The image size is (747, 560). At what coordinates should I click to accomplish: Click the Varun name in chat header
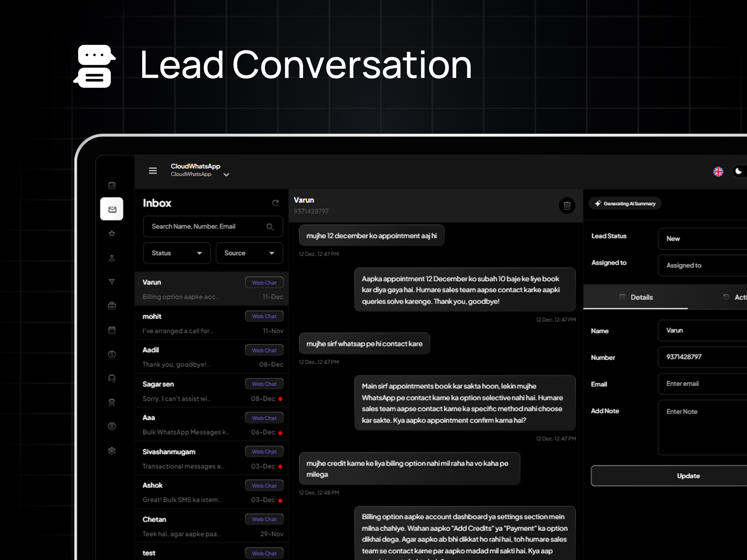304,200
